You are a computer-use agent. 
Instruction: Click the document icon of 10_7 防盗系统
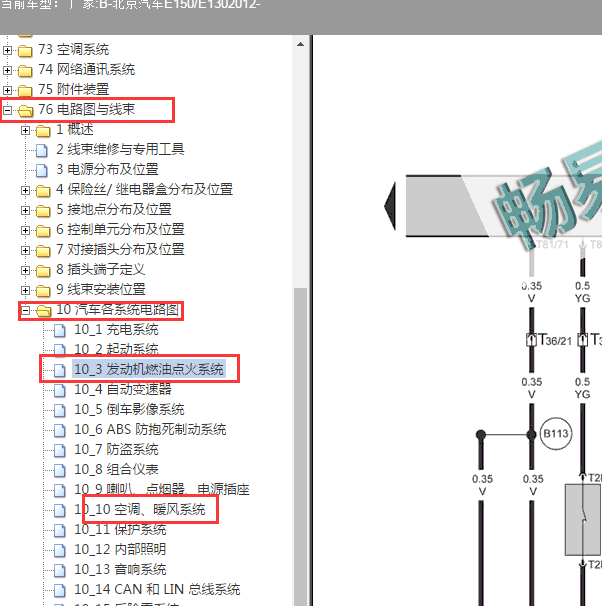[60, 450]
